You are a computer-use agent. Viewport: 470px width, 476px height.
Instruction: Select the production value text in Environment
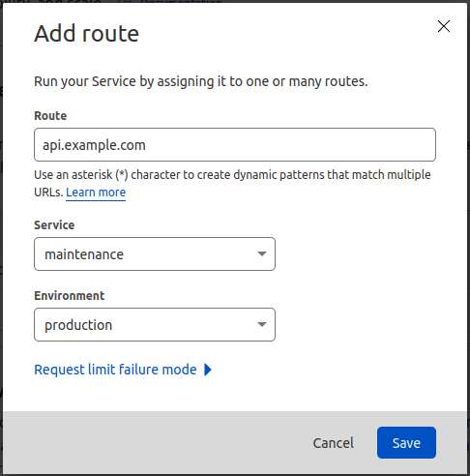[x=78, y=325]
